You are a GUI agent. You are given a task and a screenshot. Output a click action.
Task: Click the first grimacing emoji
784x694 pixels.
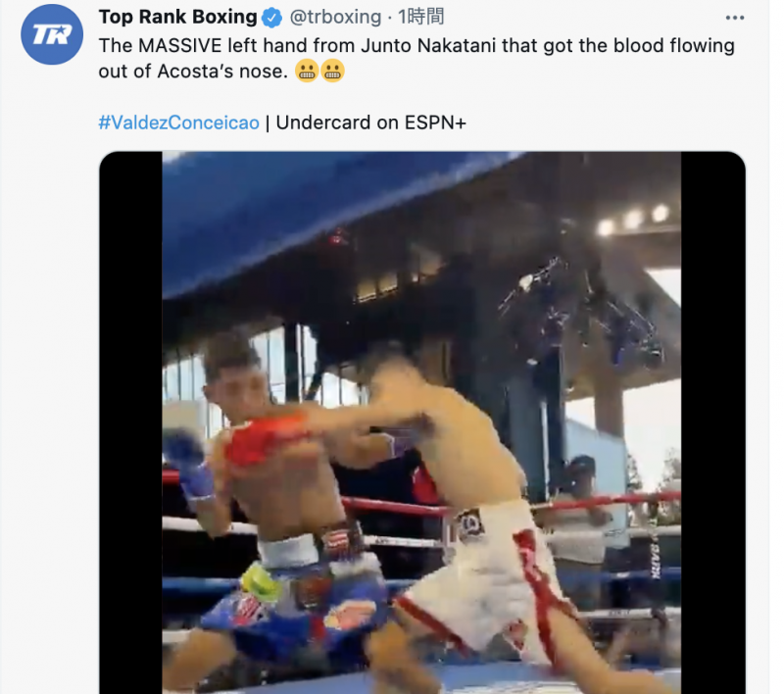coord(307,71)
